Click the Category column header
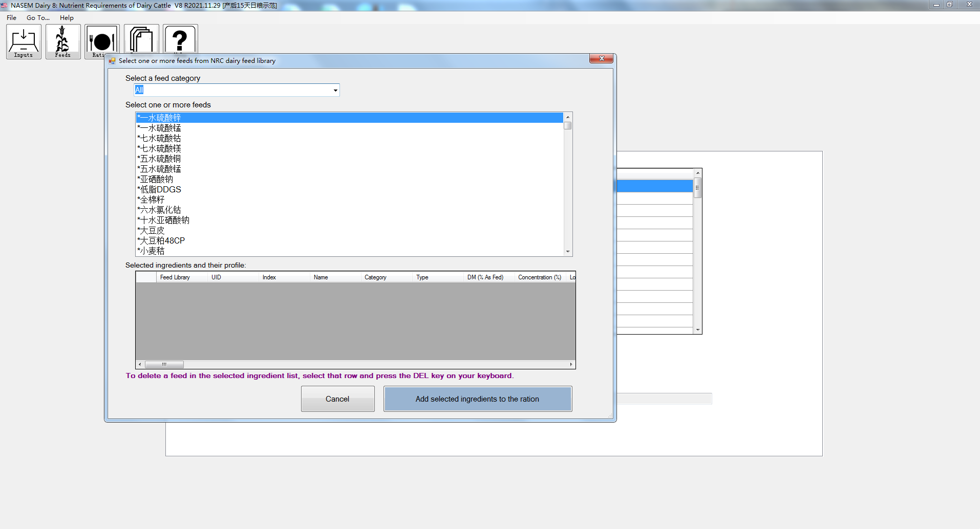 [x=387, y=277]
